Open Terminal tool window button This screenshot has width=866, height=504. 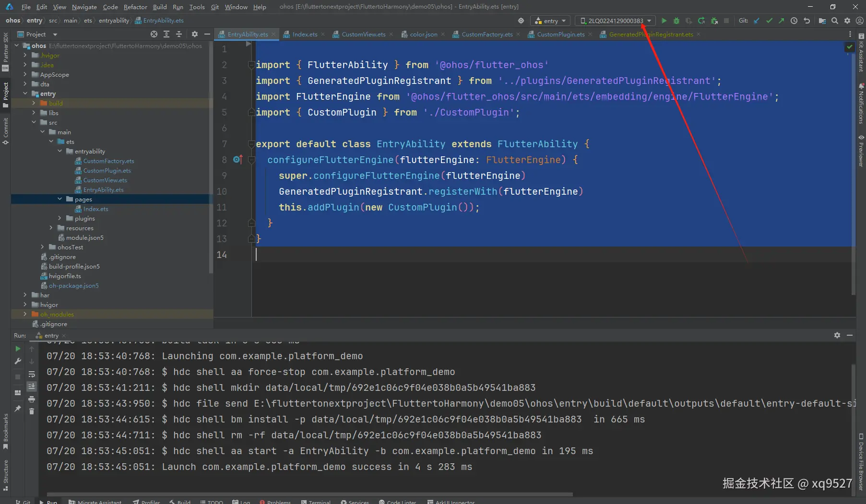316,502
